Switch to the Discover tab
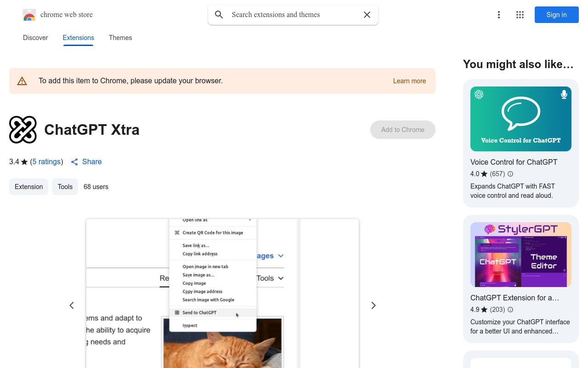Viewport: 588px width, 368px height. pyautogui.click(x=35, y=38)
